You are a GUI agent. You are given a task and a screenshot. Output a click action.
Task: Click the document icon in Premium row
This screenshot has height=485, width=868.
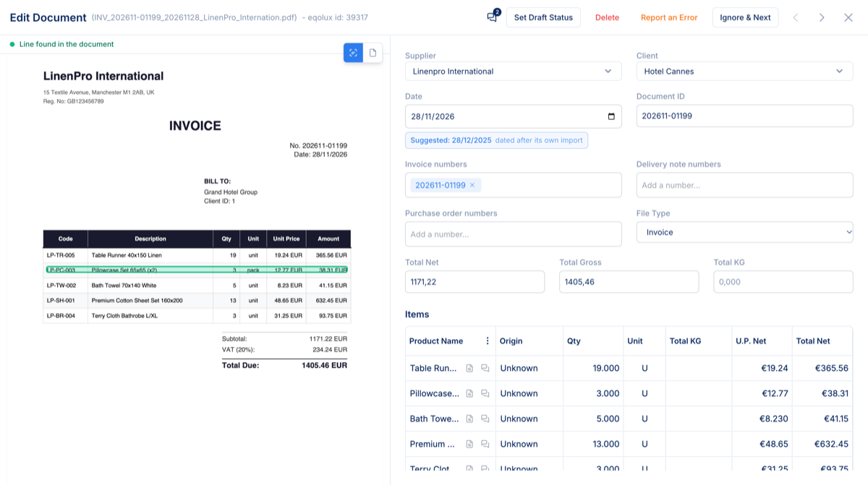(469, 444)
